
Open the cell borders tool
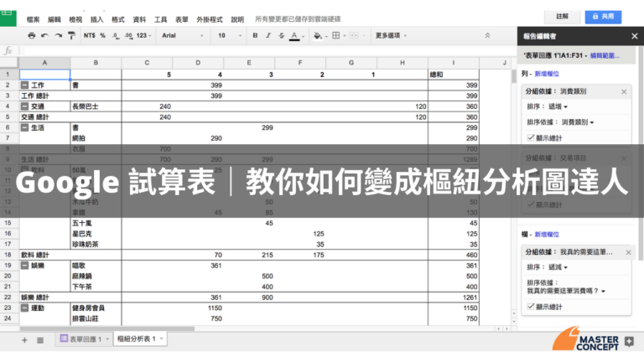336,36
